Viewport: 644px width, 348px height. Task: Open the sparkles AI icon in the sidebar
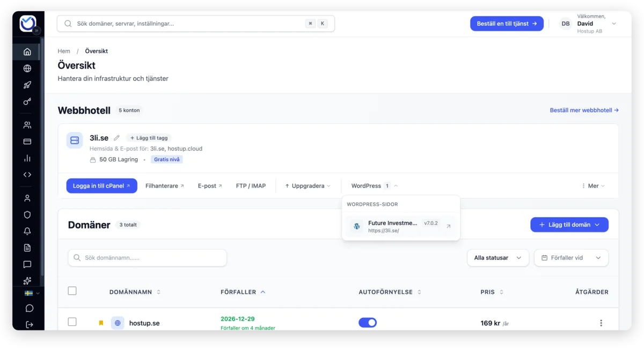coord(27,281)
